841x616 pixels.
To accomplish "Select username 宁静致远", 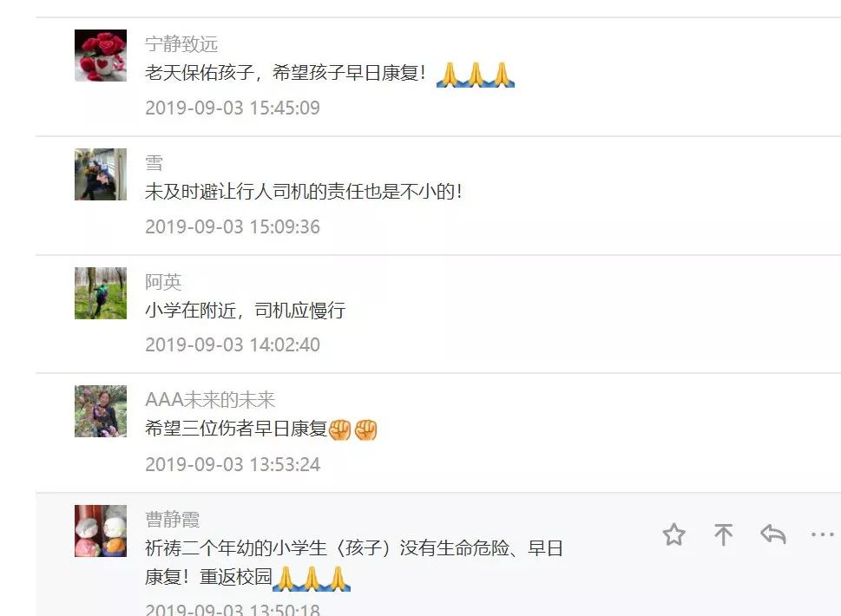I will pos(181,44).
